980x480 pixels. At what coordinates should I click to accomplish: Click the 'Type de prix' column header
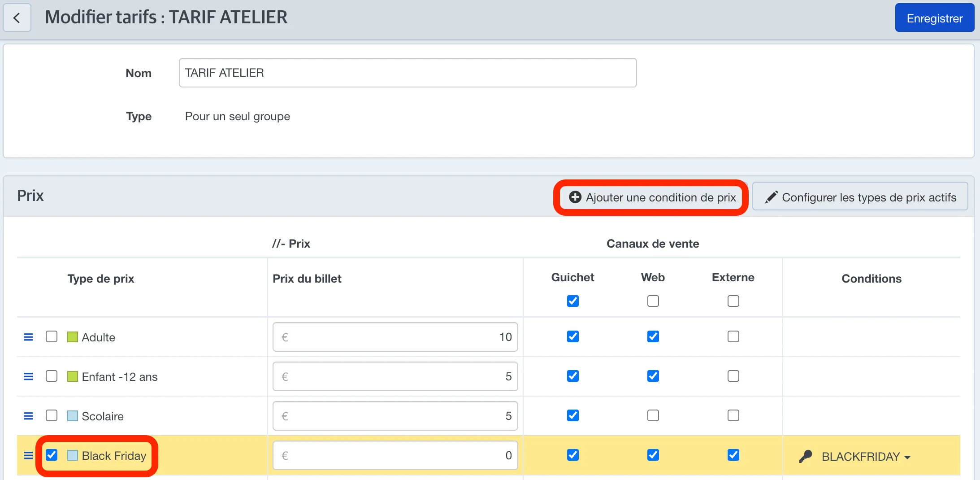(x=101, y=279)
